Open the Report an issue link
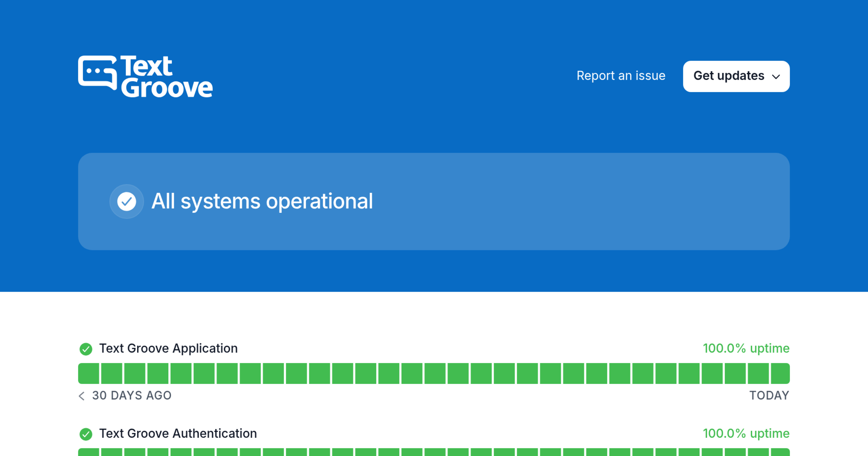 [x=621, y=76]
